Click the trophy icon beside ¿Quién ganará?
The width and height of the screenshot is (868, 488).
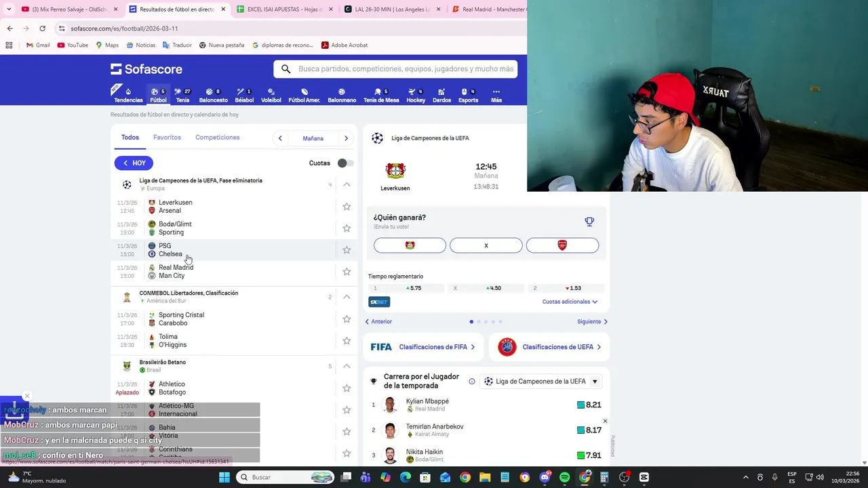pyautogui.click(x=589, y=222)
